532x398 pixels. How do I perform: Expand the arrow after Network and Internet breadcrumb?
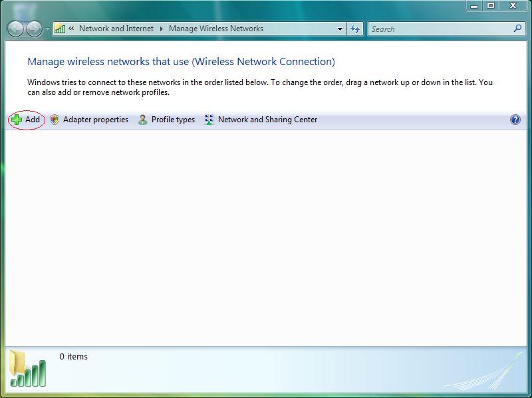pos(161,29)
